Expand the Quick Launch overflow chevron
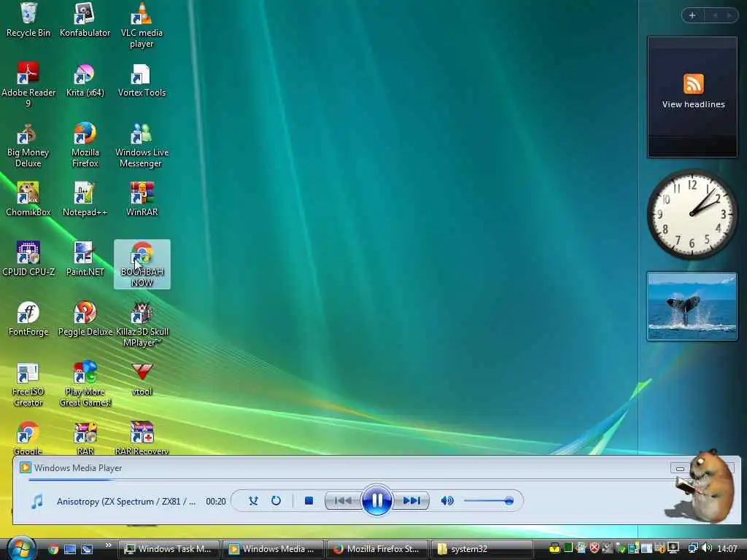The width and height of the screenshot is (747, 560). click(x=108, y=545)
